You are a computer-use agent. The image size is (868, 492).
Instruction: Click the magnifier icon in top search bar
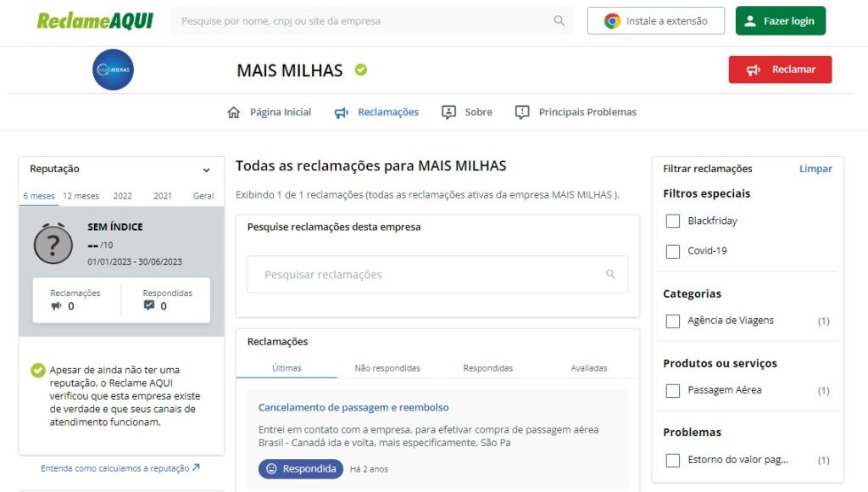(x=559, y=21)
